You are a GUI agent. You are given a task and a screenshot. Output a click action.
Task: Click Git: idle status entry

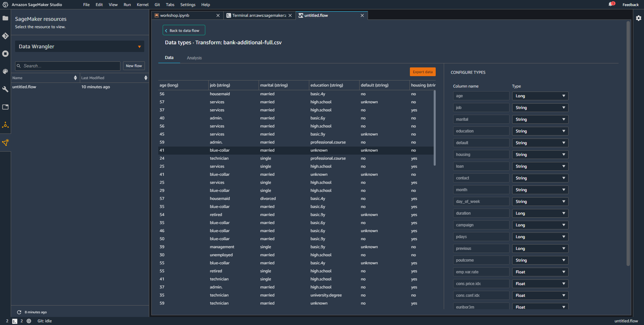pyautogui.click(x=45, y=321)
